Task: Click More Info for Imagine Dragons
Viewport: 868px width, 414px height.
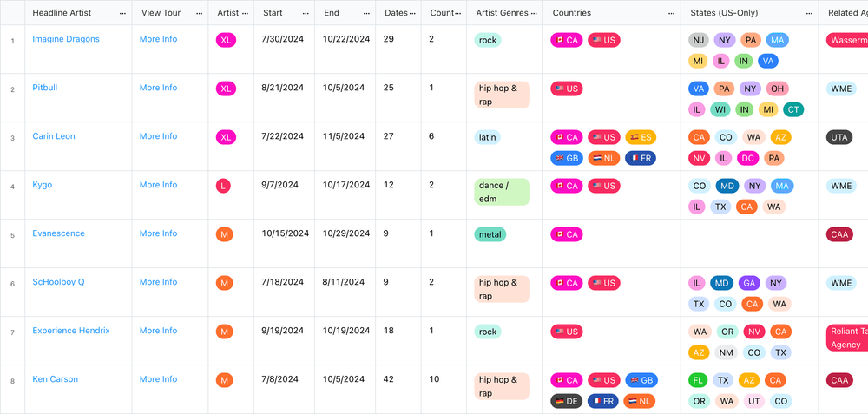Action: coord(158,39)
